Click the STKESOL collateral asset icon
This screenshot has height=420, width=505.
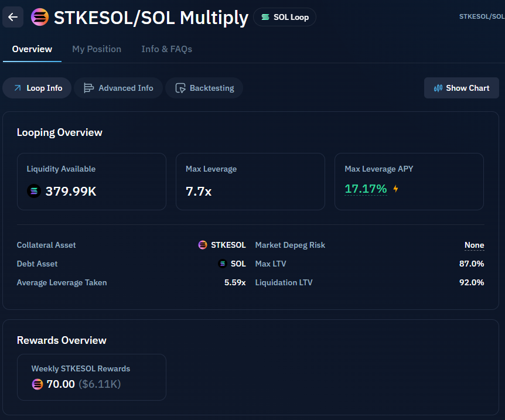point(203,245)
